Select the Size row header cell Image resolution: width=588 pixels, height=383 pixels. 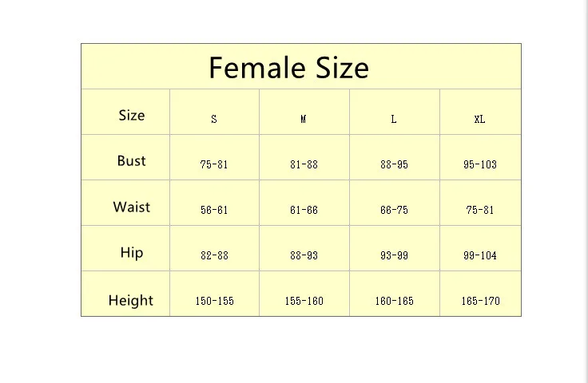point(131,115)
